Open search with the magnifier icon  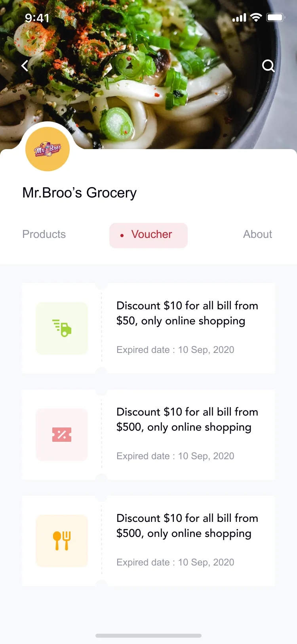pyautogui.click(x=268, y=65)
